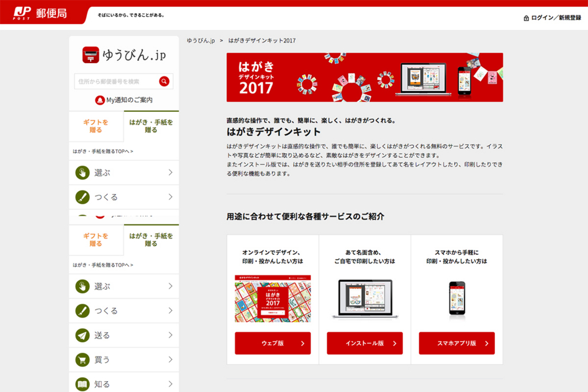Click the オンラインでデザイン、印刷・投かんしたい方は card title

[x=273, y=257]
